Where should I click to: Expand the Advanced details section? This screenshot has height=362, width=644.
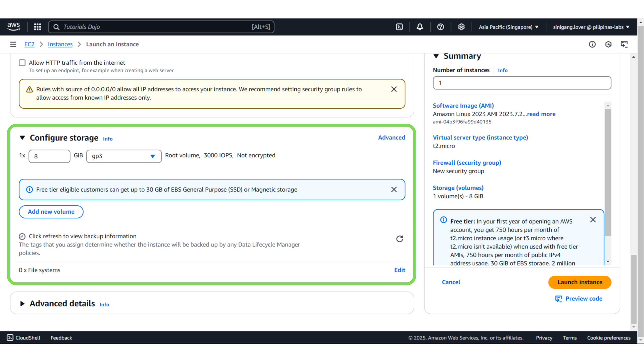click(22, 304)
